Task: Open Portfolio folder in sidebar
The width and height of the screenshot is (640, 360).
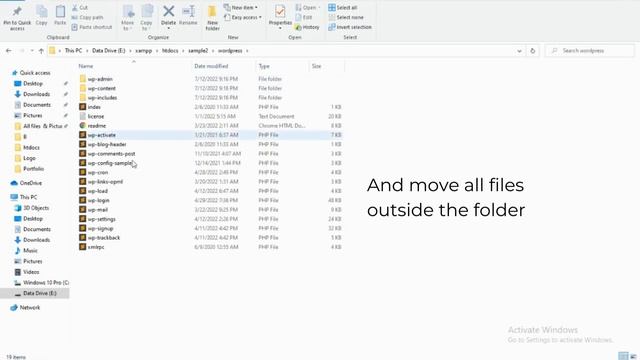Action: pos(33,169)
